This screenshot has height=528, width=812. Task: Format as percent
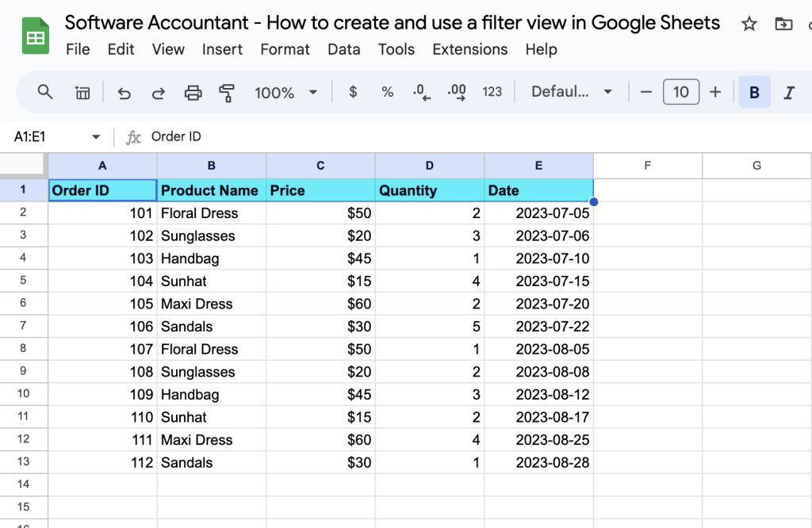click(387, 92)
